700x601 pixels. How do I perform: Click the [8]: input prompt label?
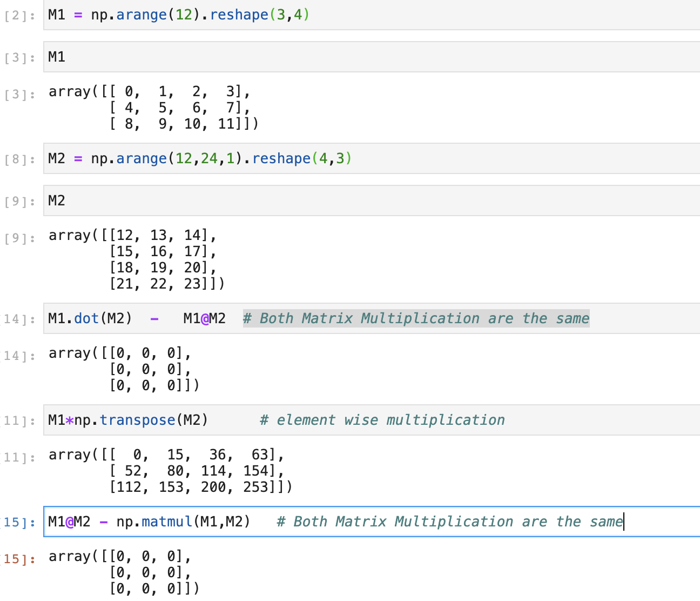(19, 159)
